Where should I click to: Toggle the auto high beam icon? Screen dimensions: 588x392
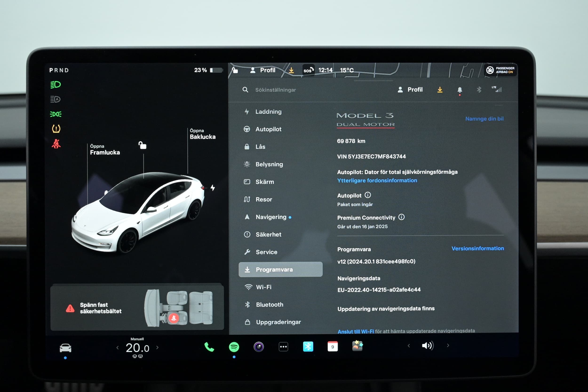click(56, 99)
